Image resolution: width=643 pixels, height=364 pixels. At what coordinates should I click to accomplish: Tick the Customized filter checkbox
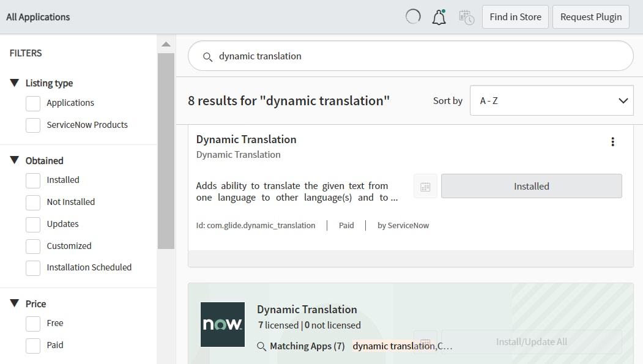pos(33,247)
